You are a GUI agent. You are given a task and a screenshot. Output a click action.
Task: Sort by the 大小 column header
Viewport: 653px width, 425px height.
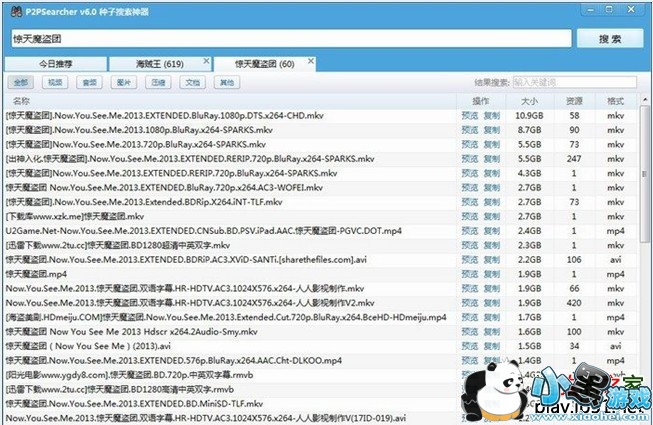(530, 101)
